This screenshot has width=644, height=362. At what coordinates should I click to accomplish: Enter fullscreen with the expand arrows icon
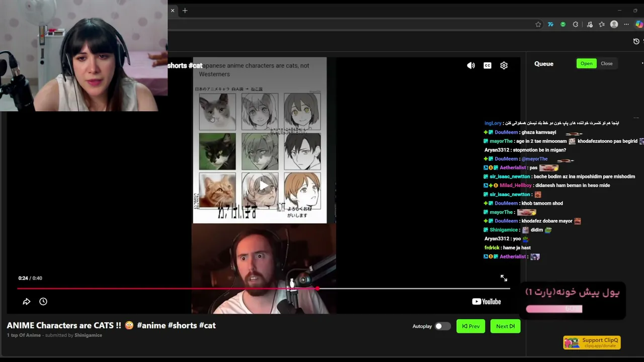pos(504,278)
